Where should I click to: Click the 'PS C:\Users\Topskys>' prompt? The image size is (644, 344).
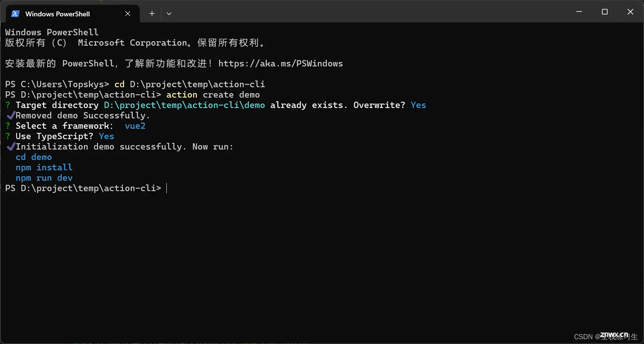[x=57, y=84]
